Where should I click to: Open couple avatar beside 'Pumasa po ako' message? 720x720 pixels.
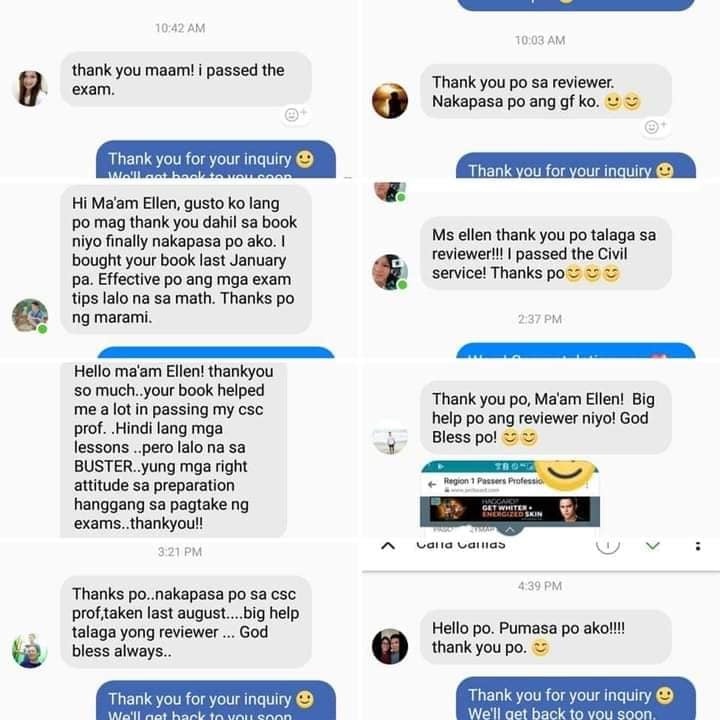(x=390, y=646)
